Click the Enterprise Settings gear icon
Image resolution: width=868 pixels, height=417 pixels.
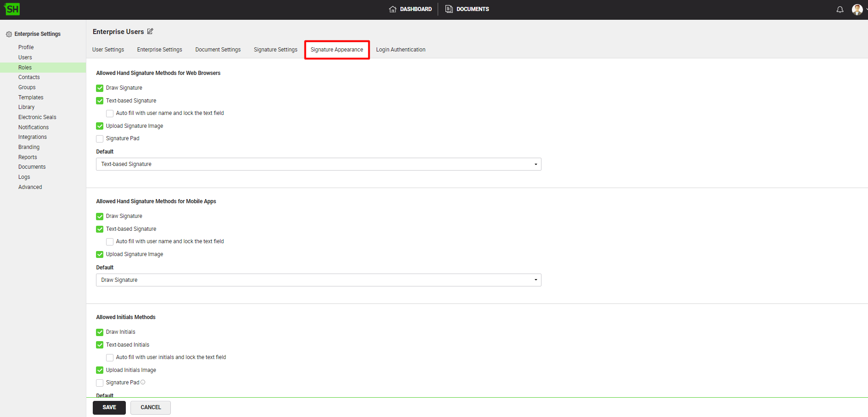(x=8, y=34)
